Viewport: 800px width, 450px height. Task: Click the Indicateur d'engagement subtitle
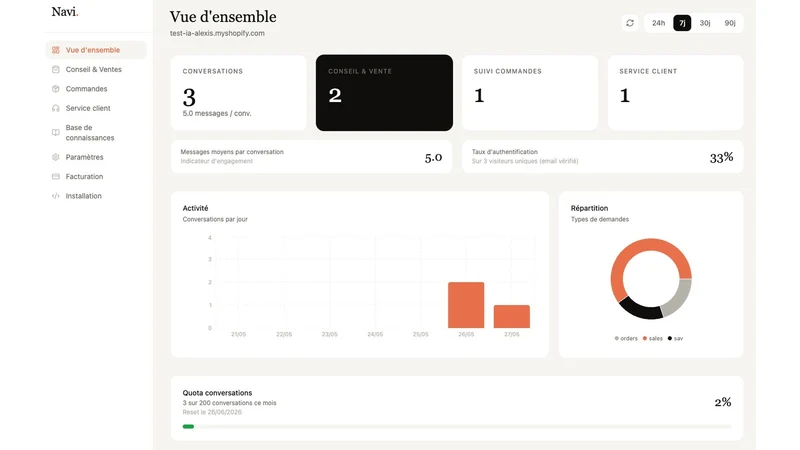(216, 161)
